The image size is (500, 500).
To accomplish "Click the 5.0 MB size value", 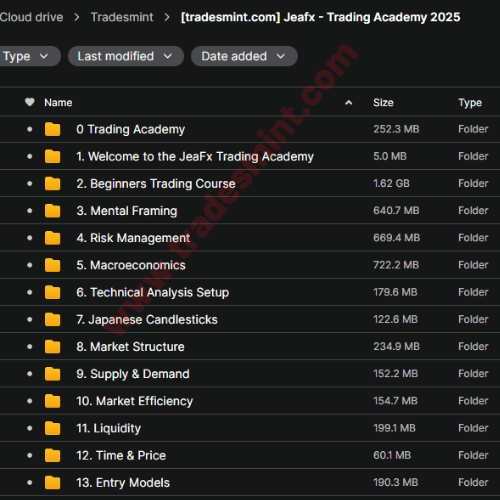I will [x=390, y=156].
